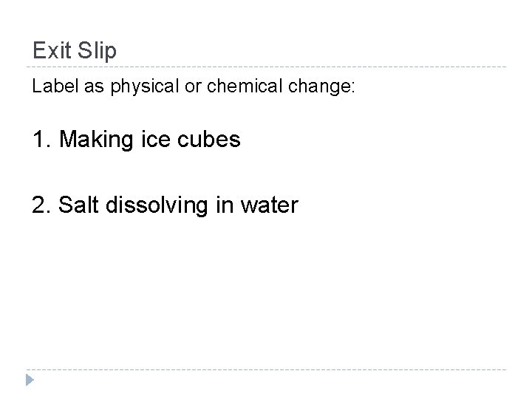Click the word 'Exit' in the title
Image resolution: width=532 pixels, height=399 pixels.
pyautogui.click(x=52, y=50)
